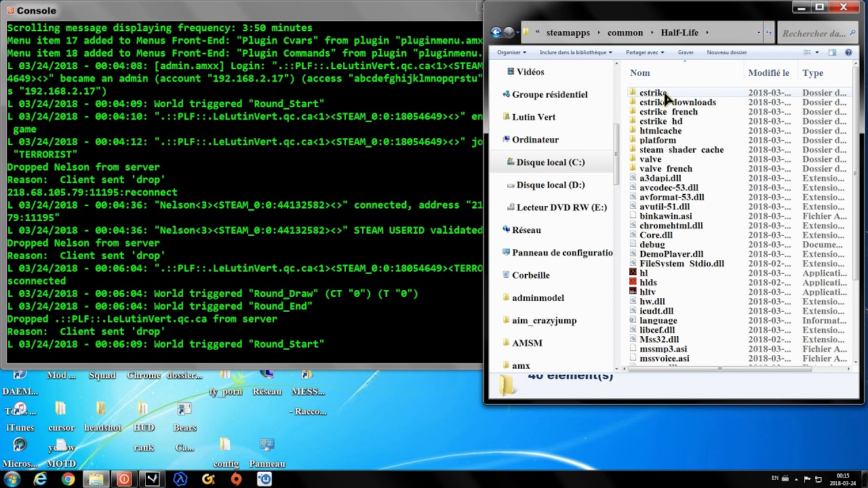Change the view with the view icon
The width and height of the screenshot is (868, 488).
click(x=807, y=52)
